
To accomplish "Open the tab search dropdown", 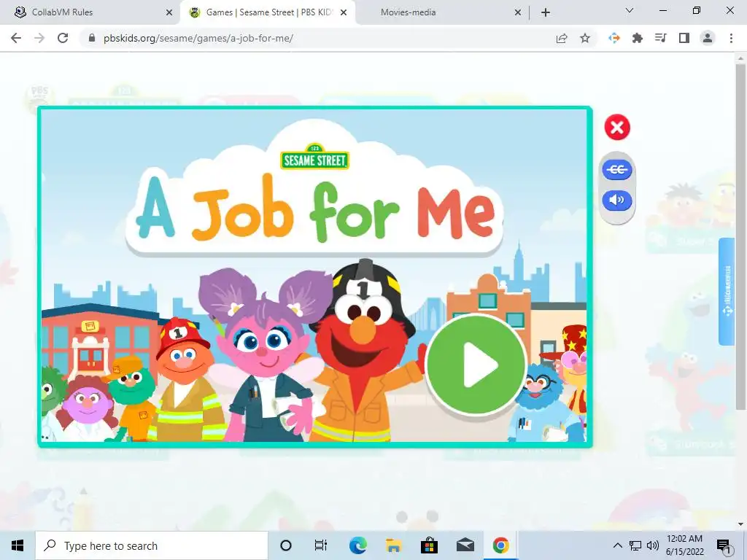I will [x=630, y=10].
